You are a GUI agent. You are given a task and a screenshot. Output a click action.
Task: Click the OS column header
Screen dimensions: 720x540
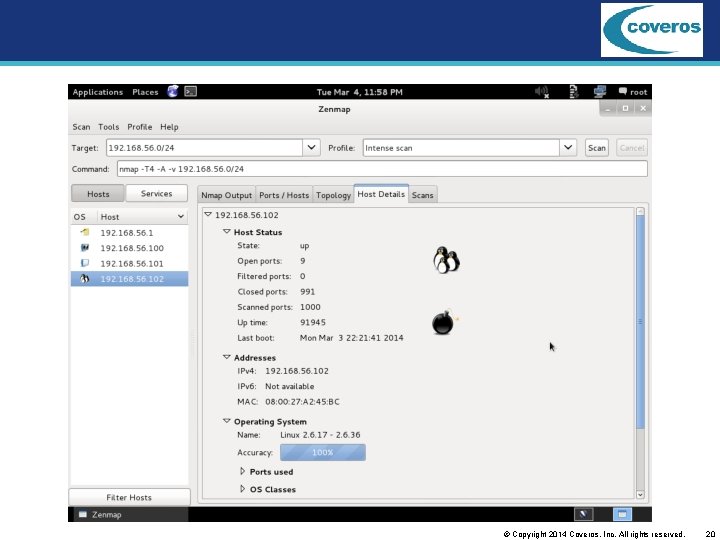pyautogui.click(x=84, y=217)
